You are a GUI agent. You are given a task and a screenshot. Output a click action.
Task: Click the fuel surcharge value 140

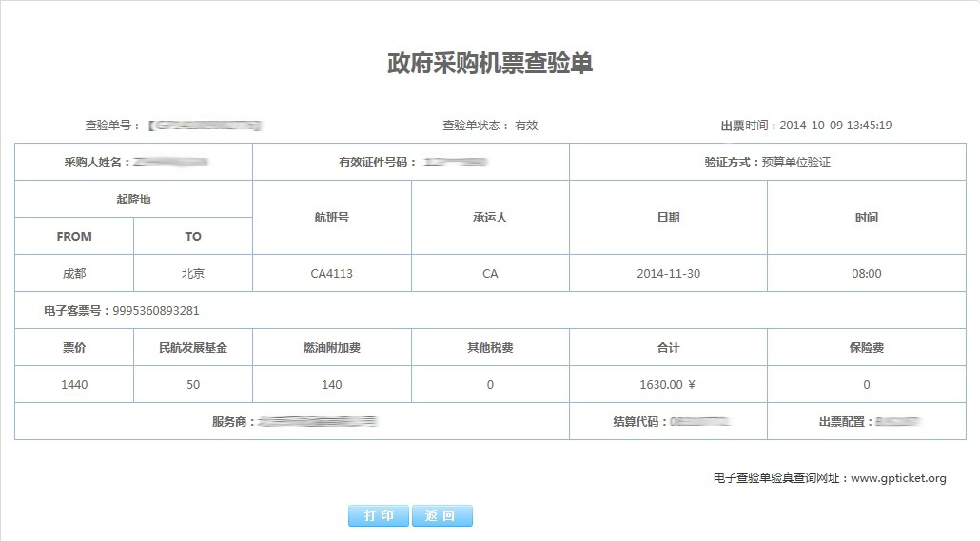pyautogui.click(x=331, y=385)
